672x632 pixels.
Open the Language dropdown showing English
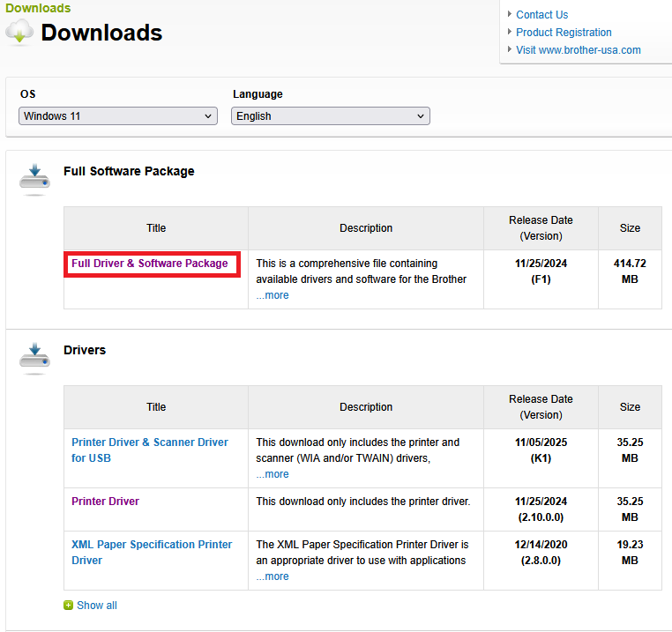click(331, 116)
